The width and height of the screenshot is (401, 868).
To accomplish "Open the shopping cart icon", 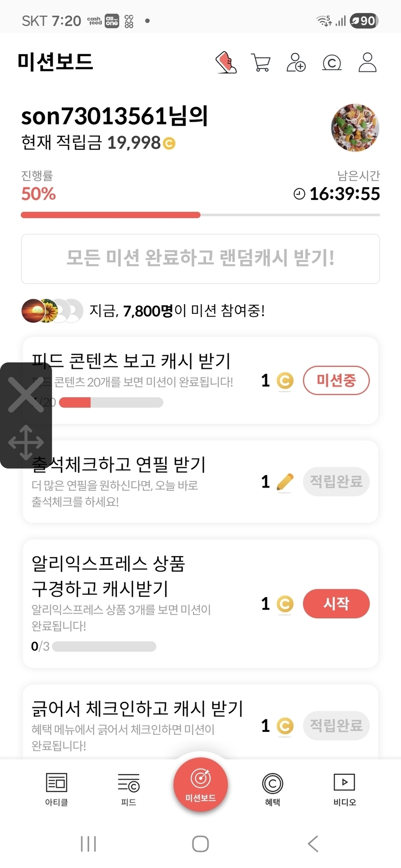I will pos(261,63).
